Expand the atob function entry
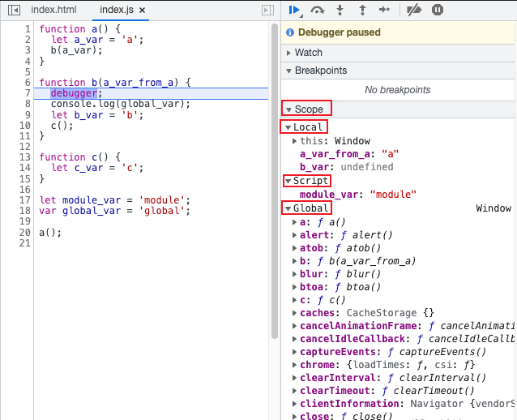517x420 pixels. tap(294, 248)
